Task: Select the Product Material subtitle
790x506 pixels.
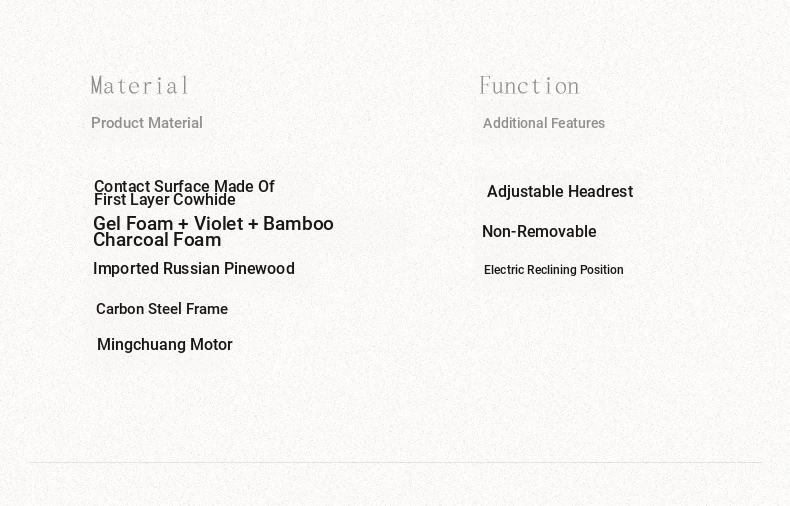Action: pos(147,123)
